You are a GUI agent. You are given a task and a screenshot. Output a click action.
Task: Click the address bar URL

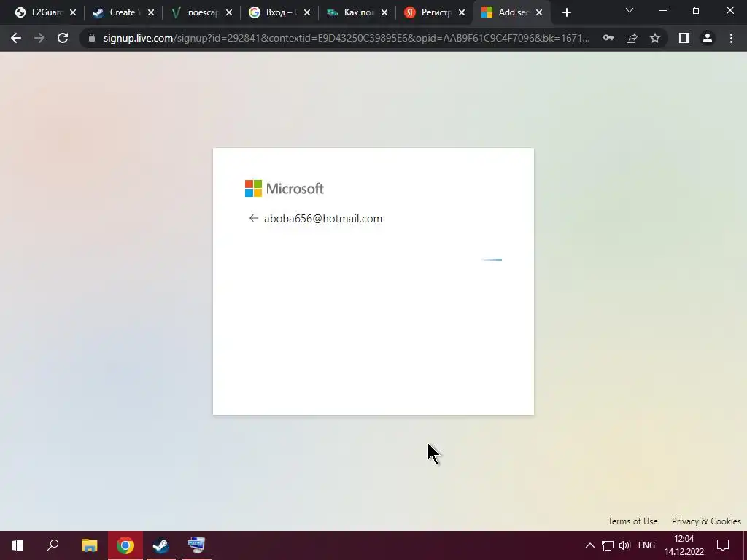tap(347, 38)
